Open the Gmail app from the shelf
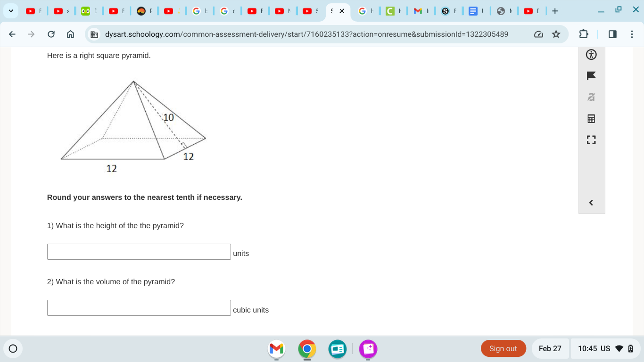The height and width of the screenshot is (362, 644). [x=276, y=349]
